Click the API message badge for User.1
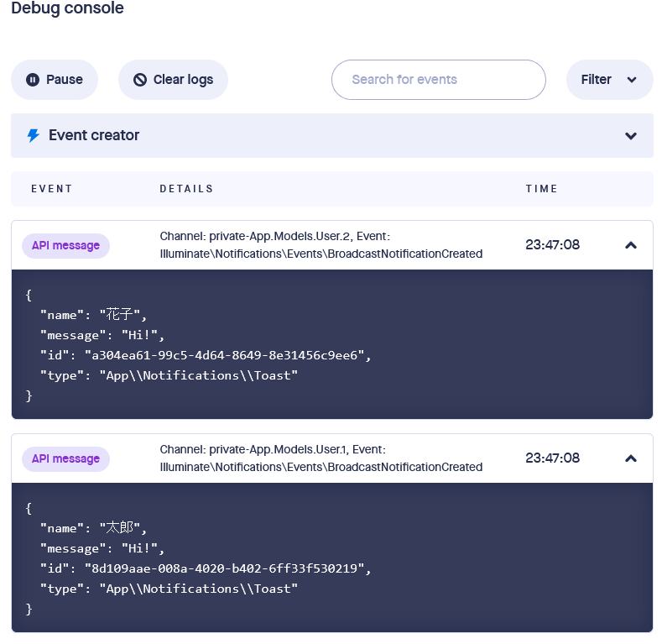The height and width of the screenshot is (644, 662). [x=65, y=459]
